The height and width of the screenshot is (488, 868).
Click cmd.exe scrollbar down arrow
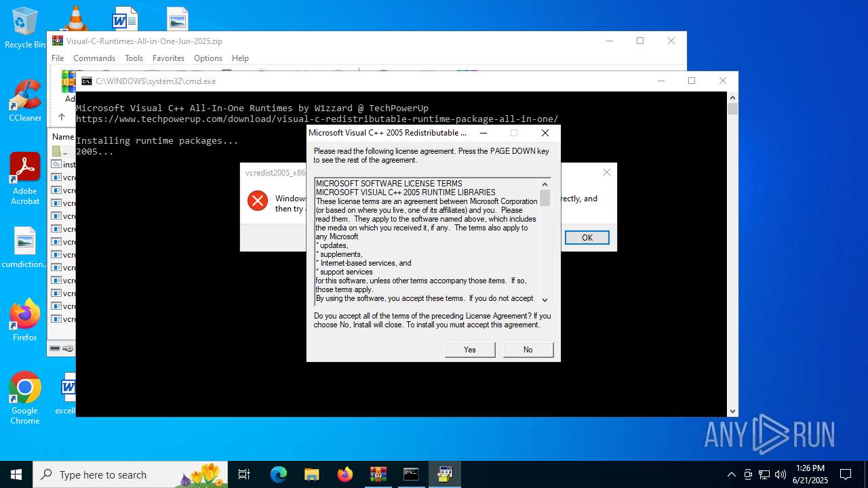click(732, 411)
